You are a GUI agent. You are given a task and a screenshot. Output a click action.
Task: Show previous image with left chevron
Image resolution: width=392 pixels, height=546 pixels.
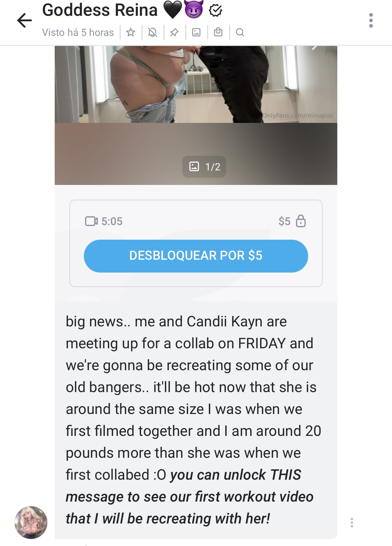77,47
